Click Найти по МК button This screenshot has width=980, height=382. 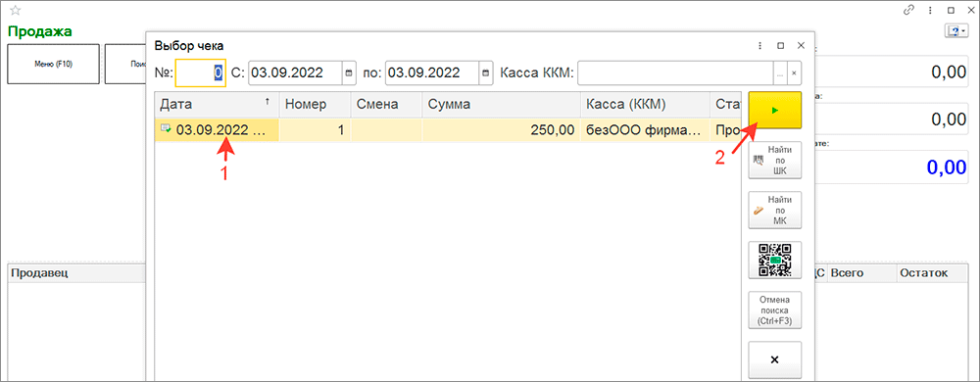pos(774,211)
